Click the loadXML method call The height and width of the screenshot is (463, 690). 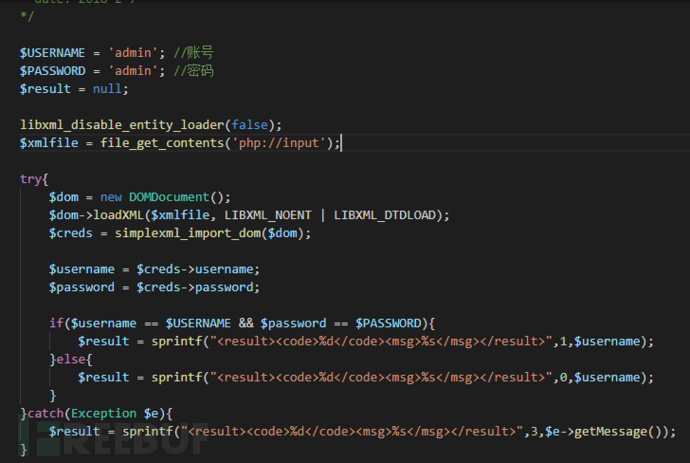tap(118, 215)
